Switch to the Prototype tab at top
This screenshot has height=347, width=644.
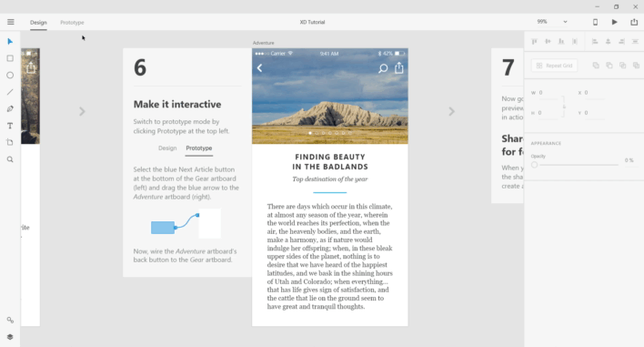pos(72,23)
